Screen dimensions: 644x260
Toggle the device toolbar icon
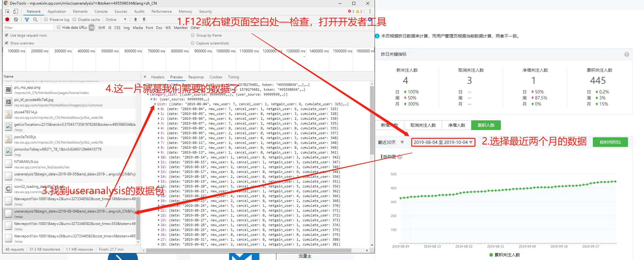15,11
